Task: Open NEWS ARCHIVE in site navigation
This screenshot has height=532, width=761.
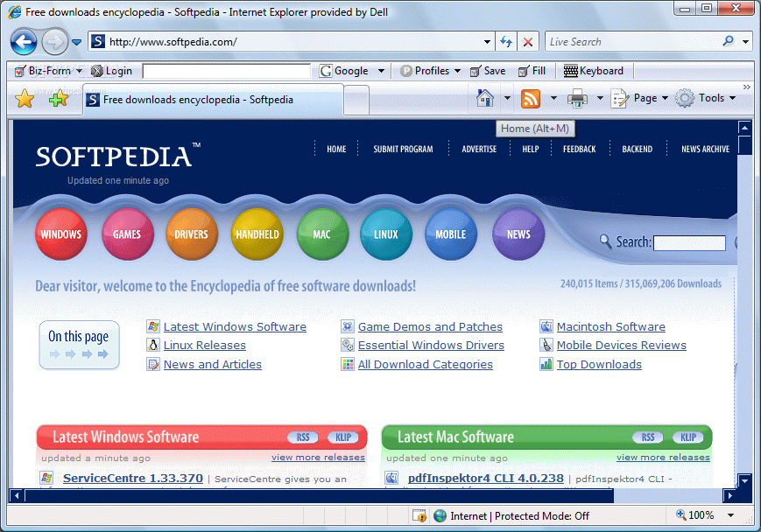Action: (x=705, y=149)
